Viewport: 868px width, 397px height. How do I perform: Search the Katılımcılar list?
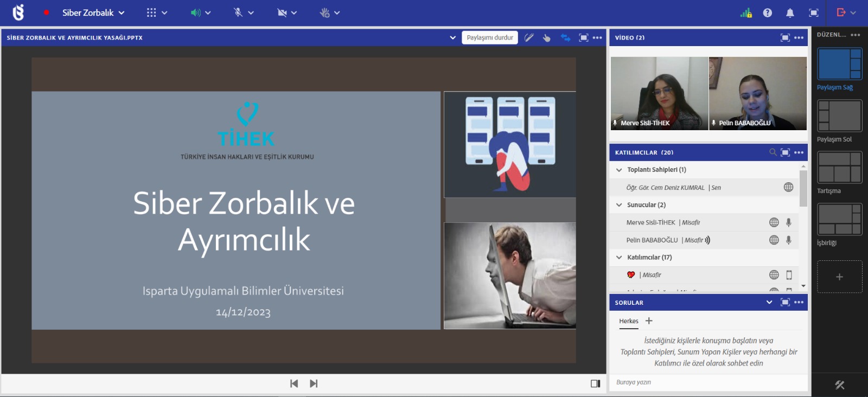click(773, 152)
